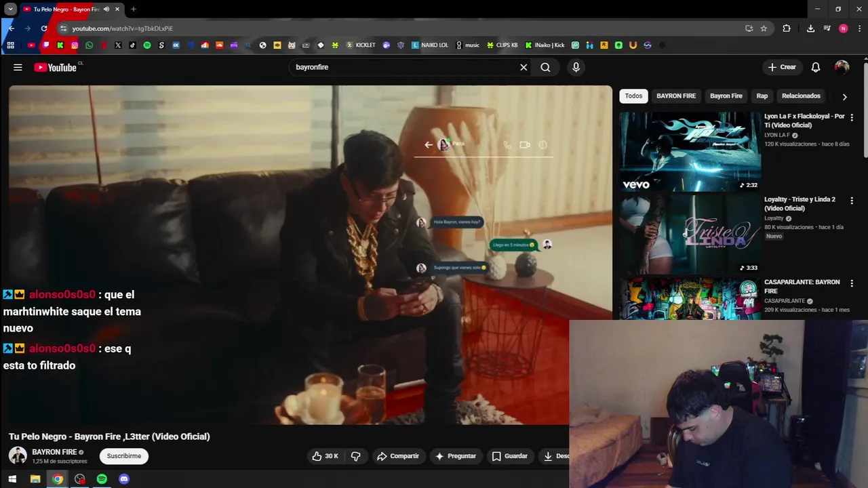The image size is (868, 488).
Task: Open Lyon La F Por Ti thumbnail
Action: (690, 151)
